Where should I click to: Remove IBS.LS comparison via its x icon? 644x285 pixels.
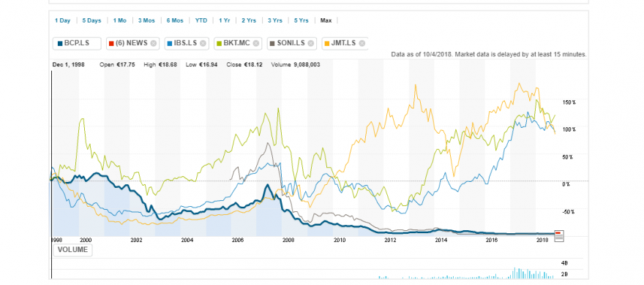[x=203, y=43]
